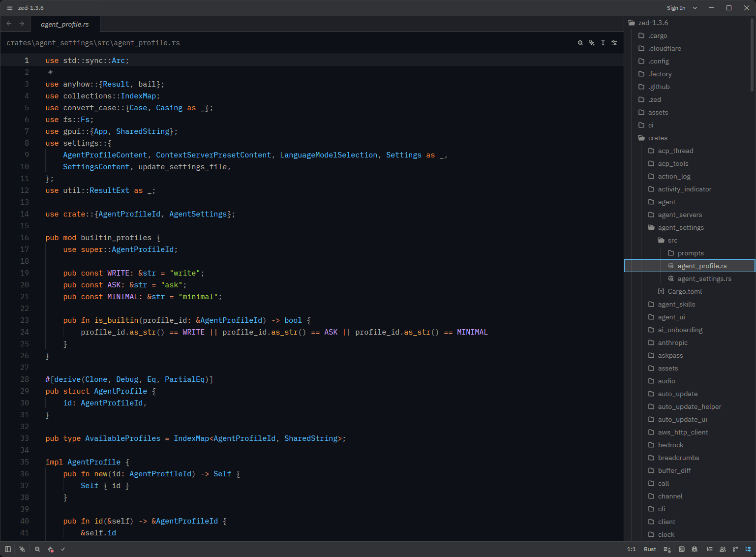Expand the anthropic folder
The image size is (756, 557).
click(x=689, y=342)
